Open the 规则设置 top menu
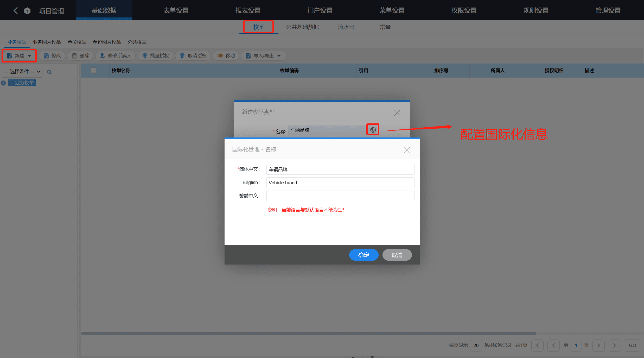644x358 pixels. click(536, 10)
